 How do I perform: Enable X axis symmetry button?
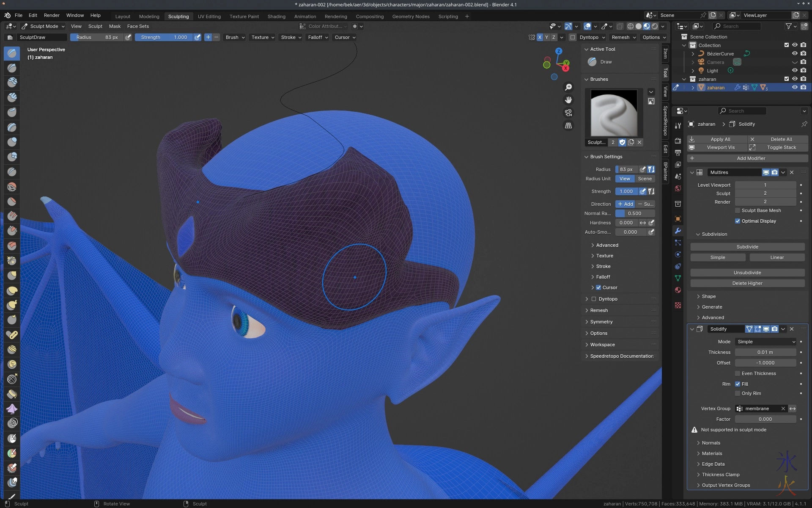[x=540, y=37]
